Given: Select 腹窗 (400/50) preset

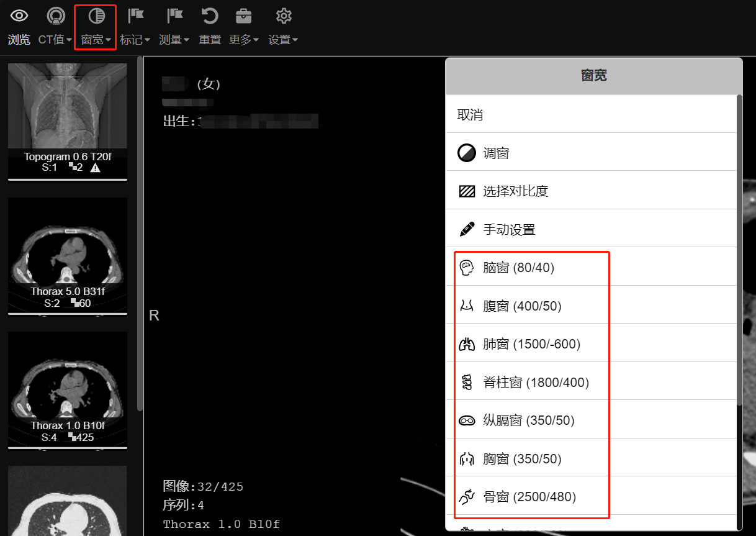Looking at the screenshot, I should tap(591, 306).
